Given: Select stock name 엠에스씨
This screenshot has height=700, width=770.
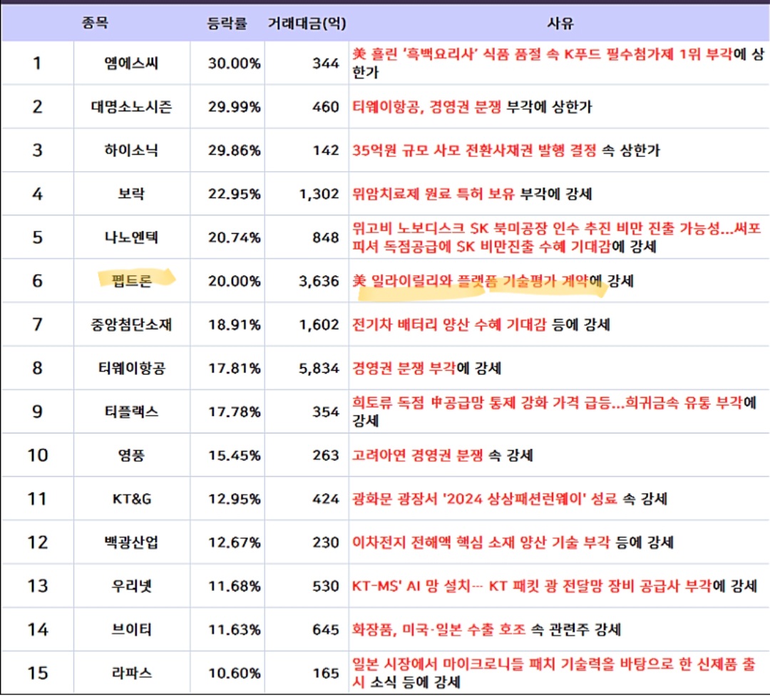Looking at the screenshot, I should pos(131,63).
